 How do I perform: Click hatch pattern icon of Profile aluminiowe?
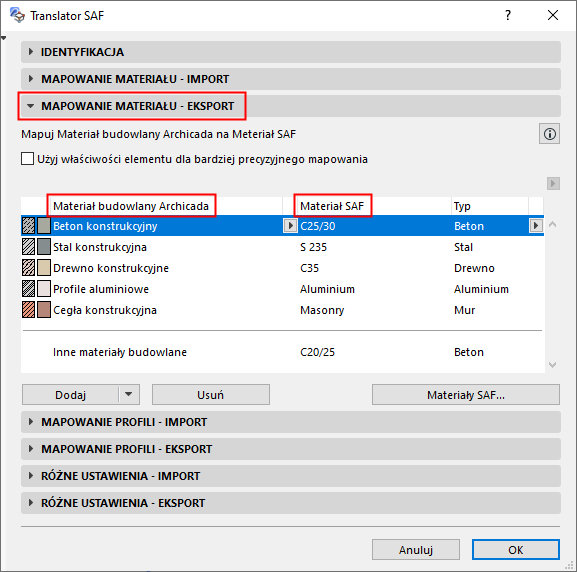(x=28, y=289)
